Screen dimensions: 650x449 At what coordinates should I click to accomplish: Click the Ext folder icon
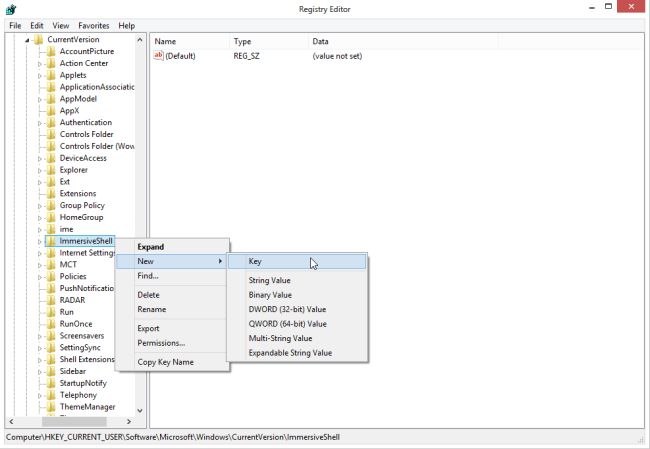[51, 182]
